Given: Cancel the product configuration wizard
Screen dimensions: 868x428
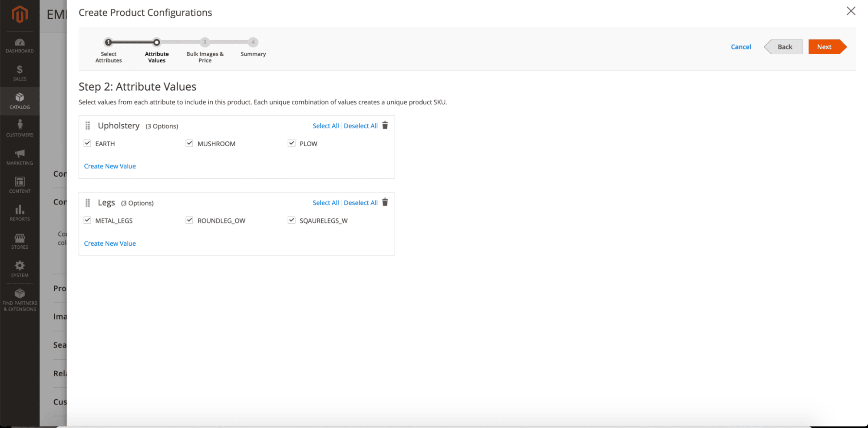Looking at the screenshot, I should (x=741, y=47).
